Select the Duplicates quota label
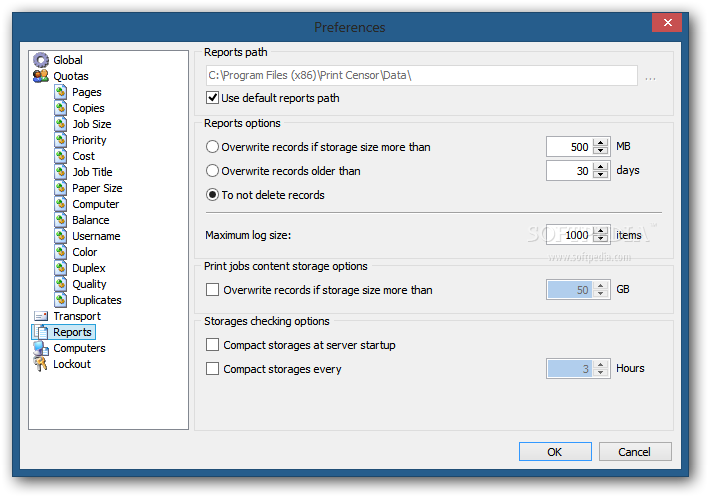This screenshot has height=497, width=709. [97, 300]
